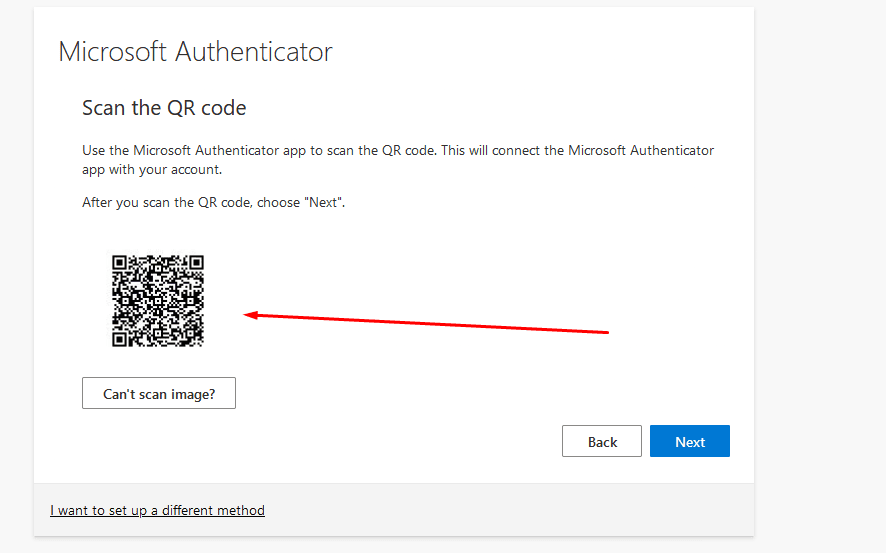Open the "Can't scan image?" option
This screenshot has width=886, height=553.
(x=159, y=393)
